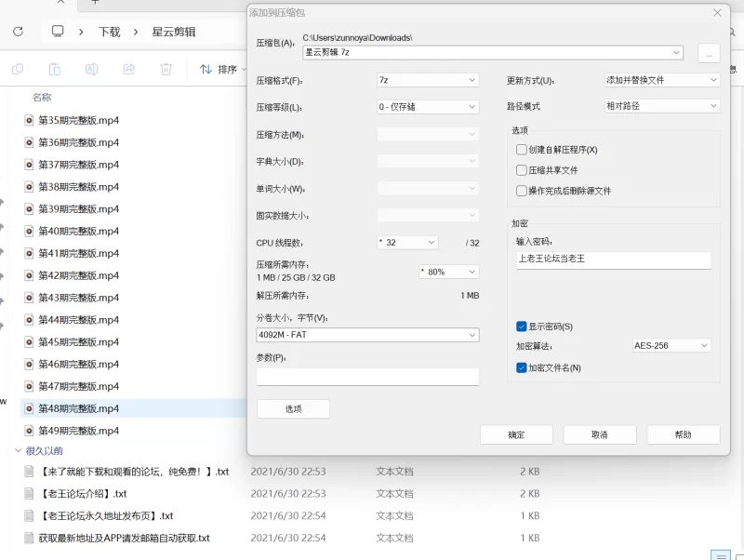This screenshot has width=744, height=560.
Task: Enable 创建自解压程序(X) checkbox
Action: click(x=521, y=150)
